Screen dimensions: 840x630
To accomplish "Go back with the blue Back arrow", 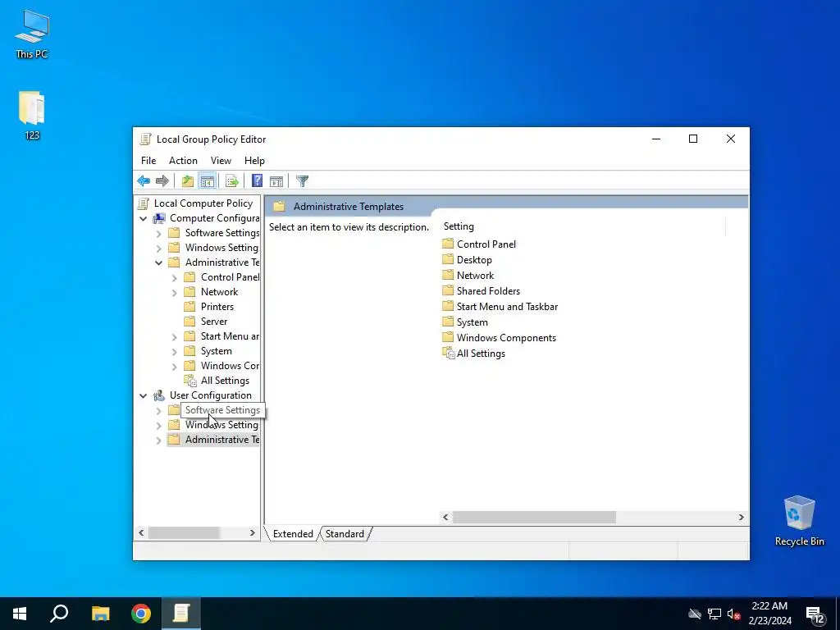I will (144, 181).
